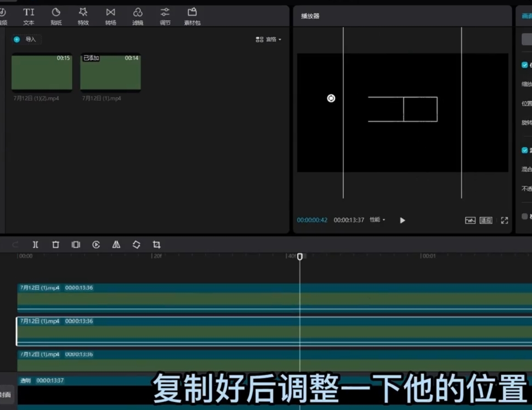Select the crop tool in timeline toolbar
Image resolution: width=532 pixels, height=410 pixels.
pyautogui.click(x=157, y=245)
